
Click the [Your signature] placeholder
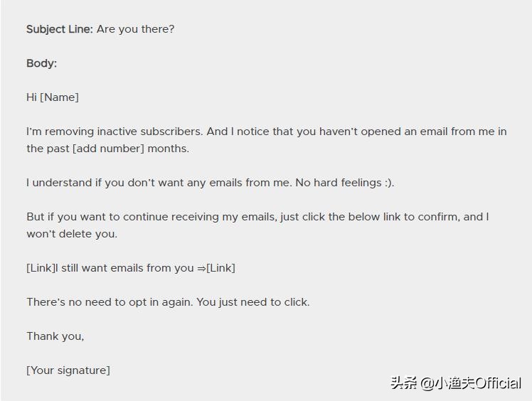[68, 370]
